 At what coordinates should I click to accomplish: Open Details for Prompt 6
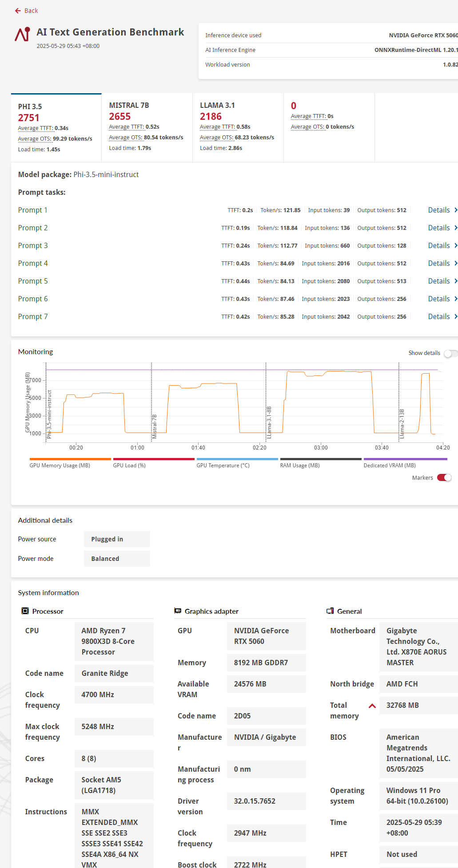pyautogui.click(x=442, y=299)
